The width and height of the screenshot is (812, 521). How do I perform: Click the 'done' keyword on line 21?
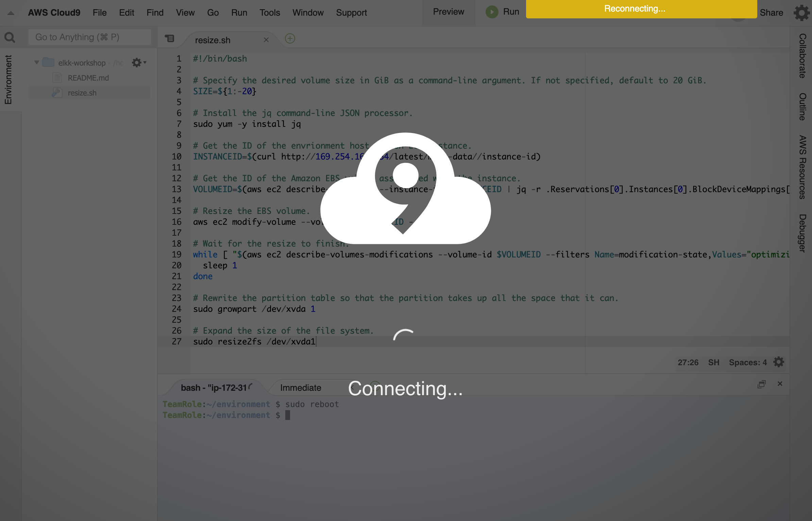click(203, 276)
